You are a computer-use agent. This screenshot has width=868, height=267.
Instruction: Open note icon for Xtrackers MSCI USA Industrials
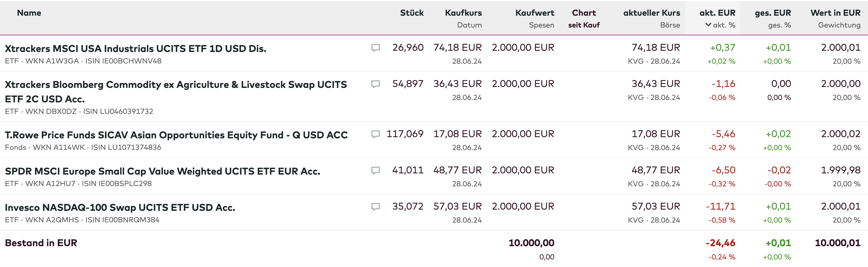[x=375, y=48]
